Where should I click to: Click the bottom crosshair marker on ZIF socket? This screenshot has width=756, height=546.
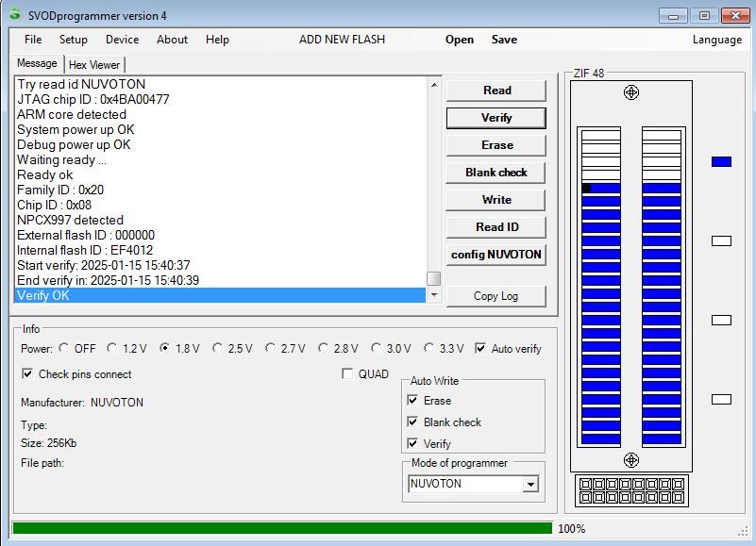(631, 459)
